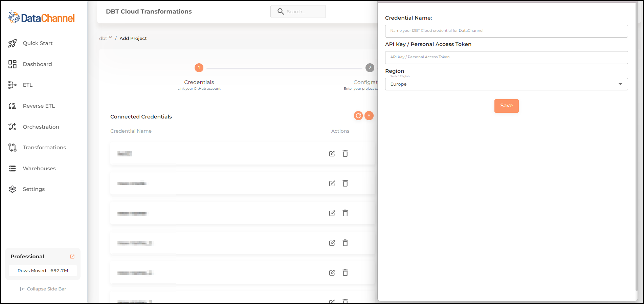Delete the second credential row
Viewport: 644px width, 304px height.
coord(345,183)
